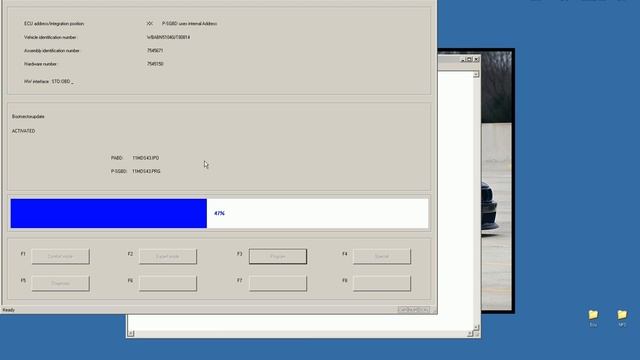Click the F1 Comfort mode button
This screenshot has height=360, width=640.
click(x=60, y=256)
